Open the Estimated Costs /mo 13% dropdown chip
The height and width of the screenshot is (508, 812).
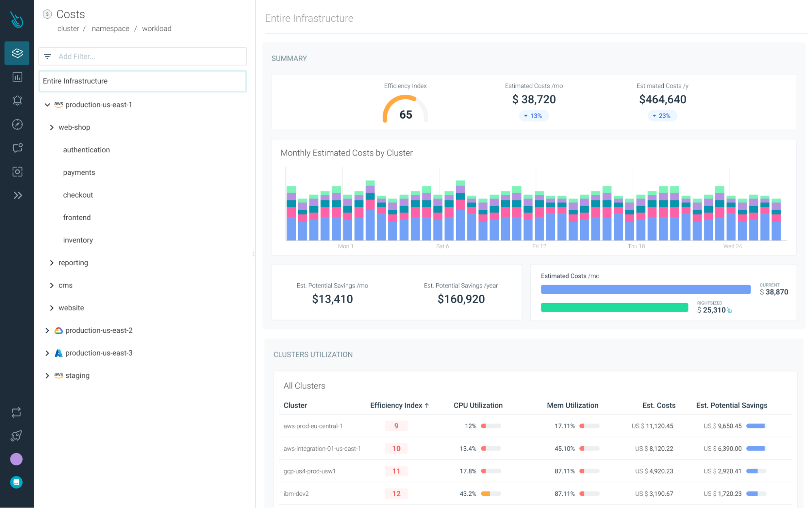click(534, 115)
